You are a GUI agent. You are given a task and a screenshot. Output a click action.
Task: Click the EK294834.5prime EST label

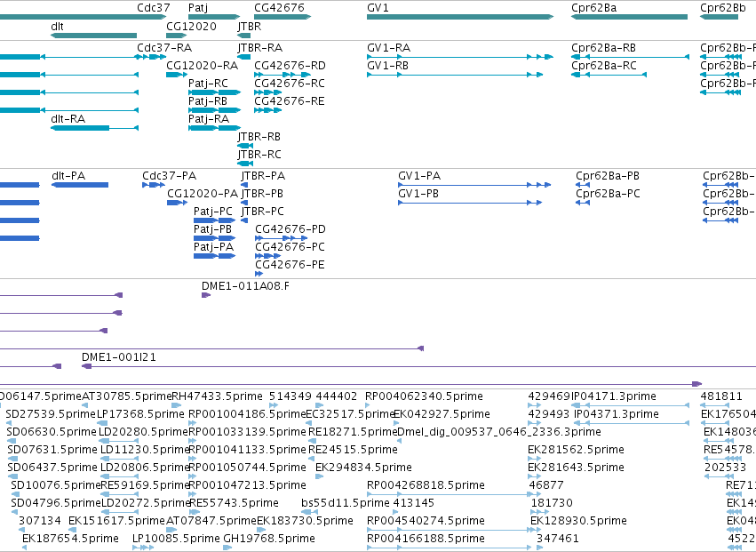(x=363, y=468)
